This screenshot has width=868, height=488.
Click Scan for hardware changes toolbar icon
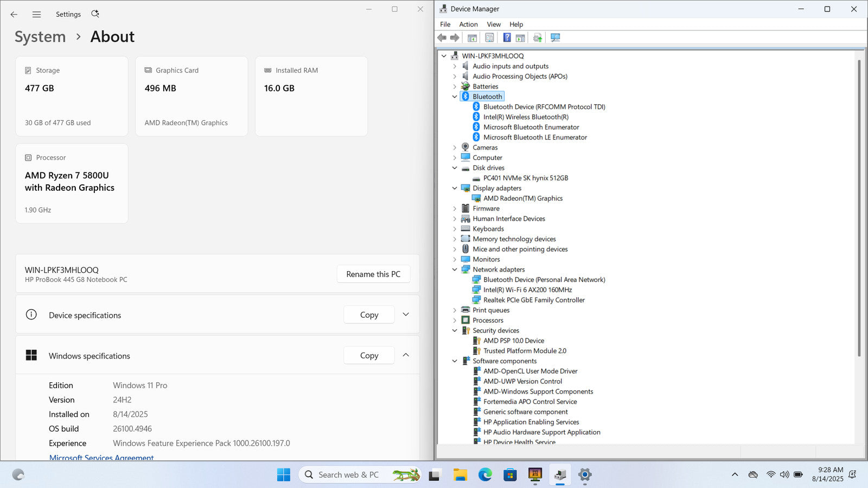pyautogui.click(x=555, y=37)
